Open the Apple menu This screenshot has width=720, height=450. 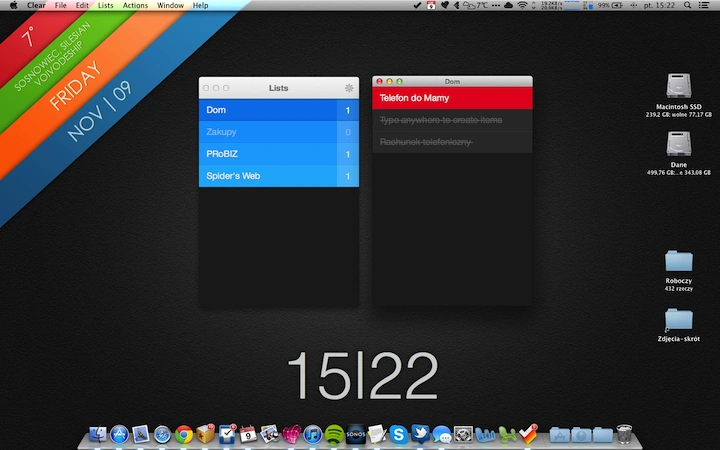point(13,6)
